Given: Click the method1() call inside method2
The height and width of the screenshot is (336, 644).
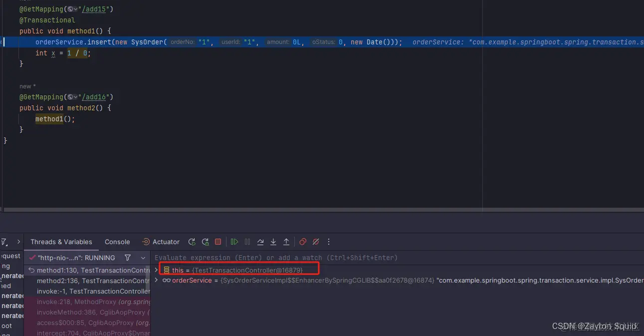Looking at the screenshot, I should 55,119.
